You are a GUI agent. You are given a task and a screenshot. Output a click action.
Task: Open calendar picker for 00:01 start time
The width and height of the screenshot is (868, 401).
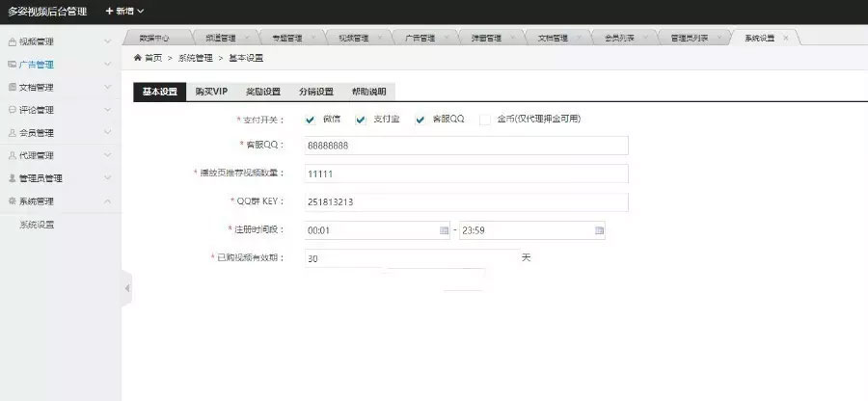tap(444, 231)
